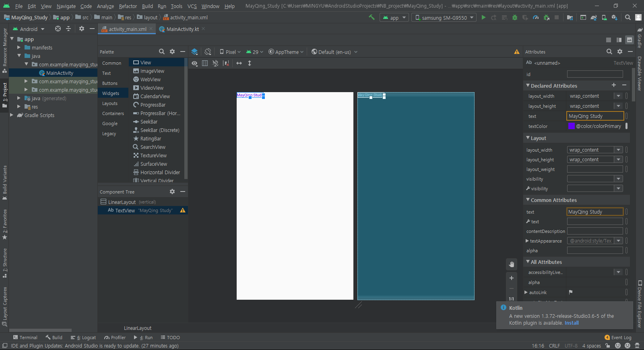Open Palette settings gear icon
The height and width of the screenshot is (350, 644).
click(x=172, y=51)
